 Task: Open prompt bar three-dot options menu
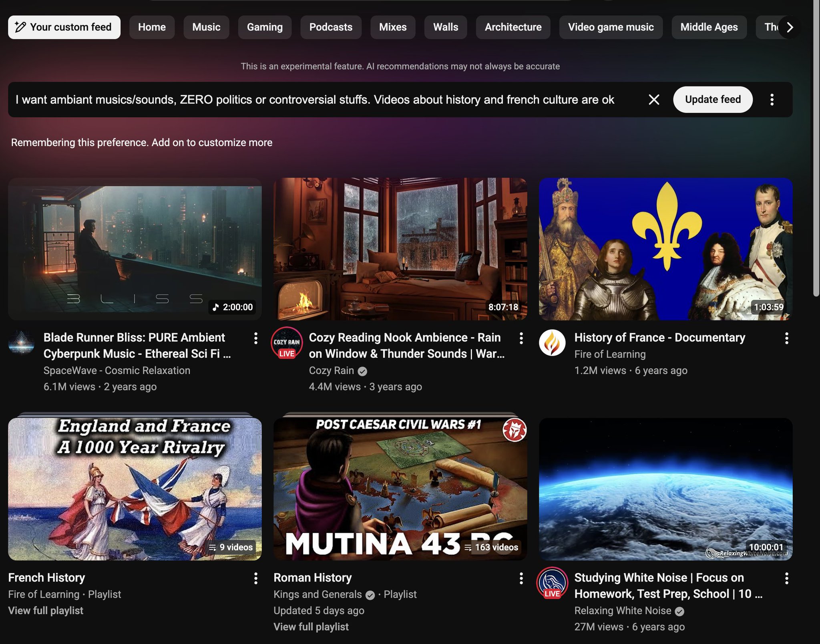772,100
